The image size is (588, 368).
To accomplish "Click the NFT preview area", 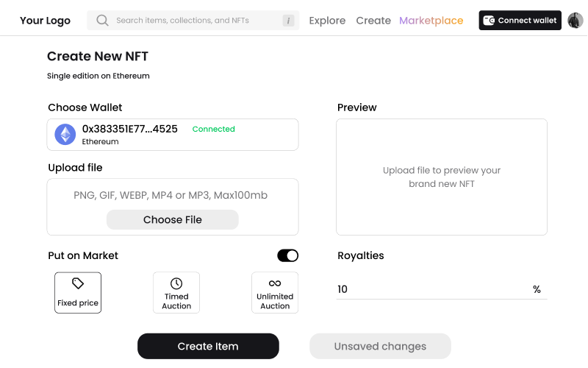I will 442,177.
